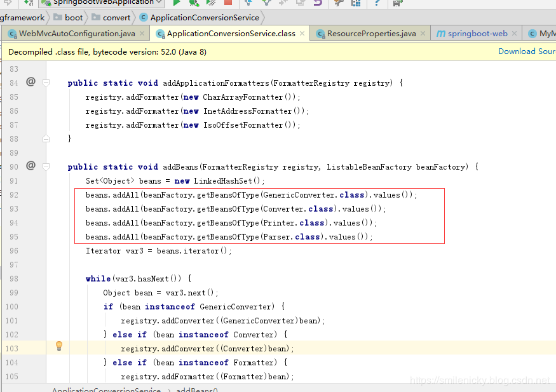Open the springboot-web Maven tab
This screenshot has height=392, width=556.
pos(477,34)
